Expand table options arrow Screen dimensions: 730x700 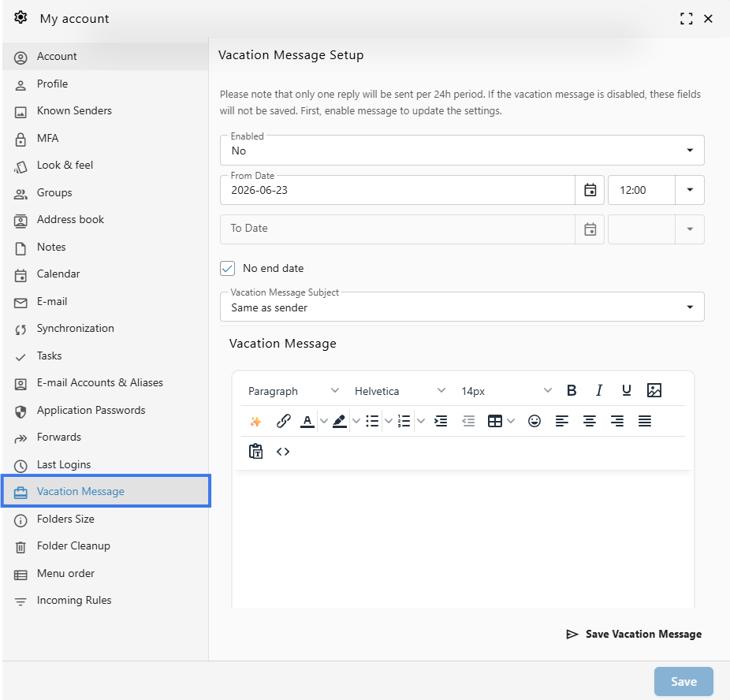click(x=511, y=421)
